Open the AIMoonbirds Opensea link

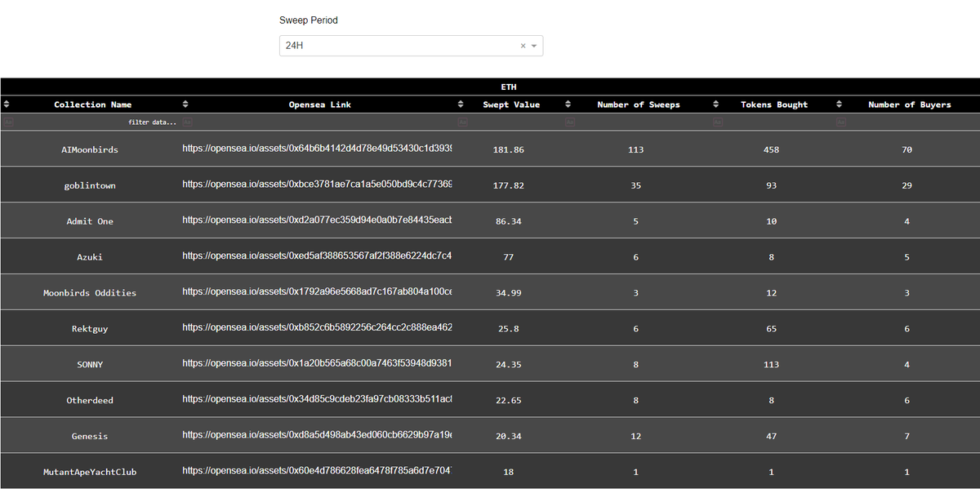pos(317,149)
